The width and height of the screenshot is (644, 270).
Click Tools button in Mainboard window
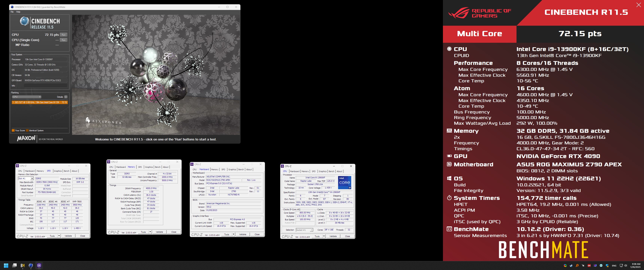(x=227, y=234)
